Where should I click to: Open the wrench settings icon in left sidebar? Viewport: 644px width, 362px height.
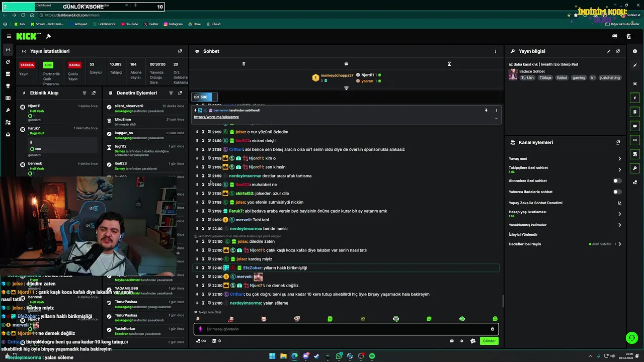(8, 110)
